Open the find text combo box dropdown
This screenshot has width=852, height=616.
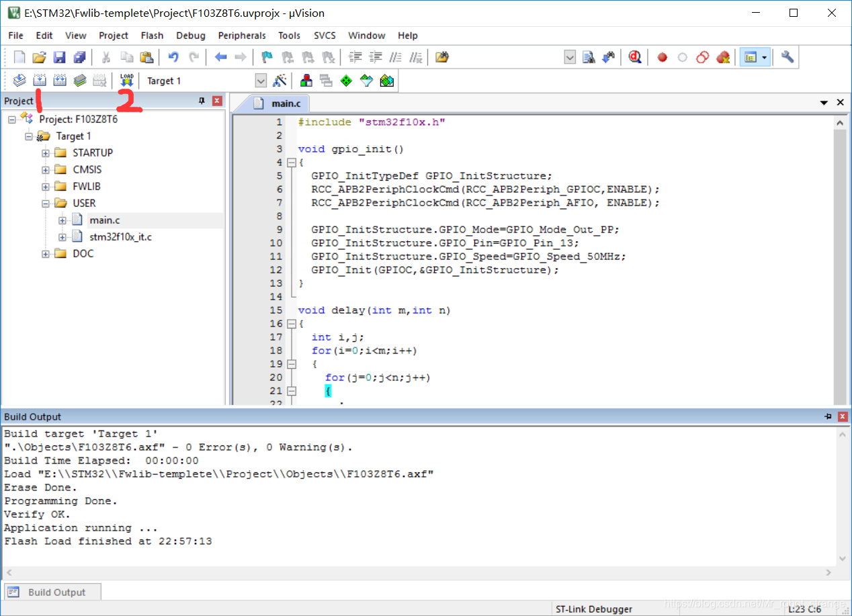(570, 58)
